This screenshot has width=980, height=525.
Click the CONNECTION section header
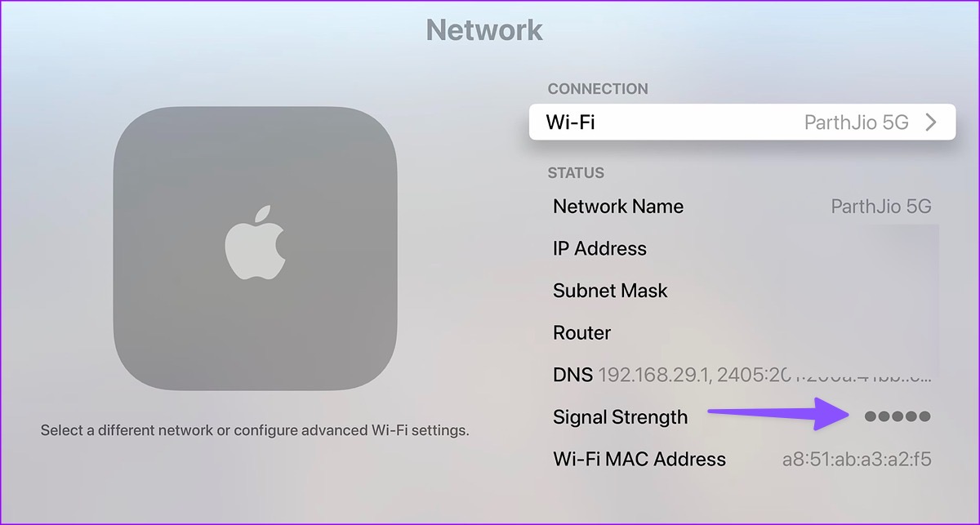(598, 89)
